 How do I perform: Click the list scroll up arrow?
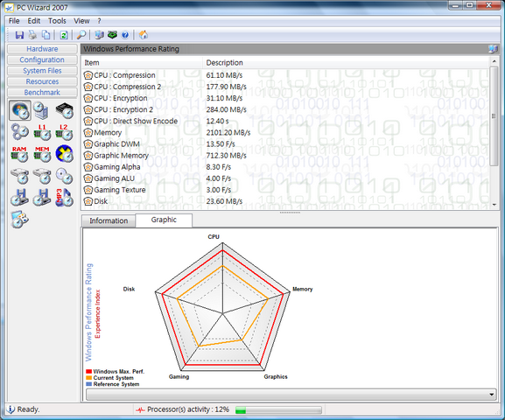494,61
